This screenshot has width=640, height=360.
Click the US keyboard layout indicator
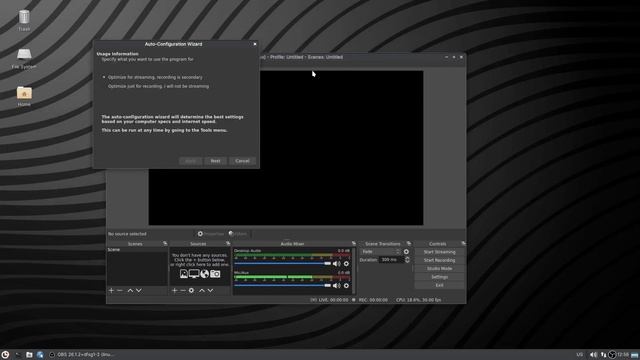pos(580,355)
